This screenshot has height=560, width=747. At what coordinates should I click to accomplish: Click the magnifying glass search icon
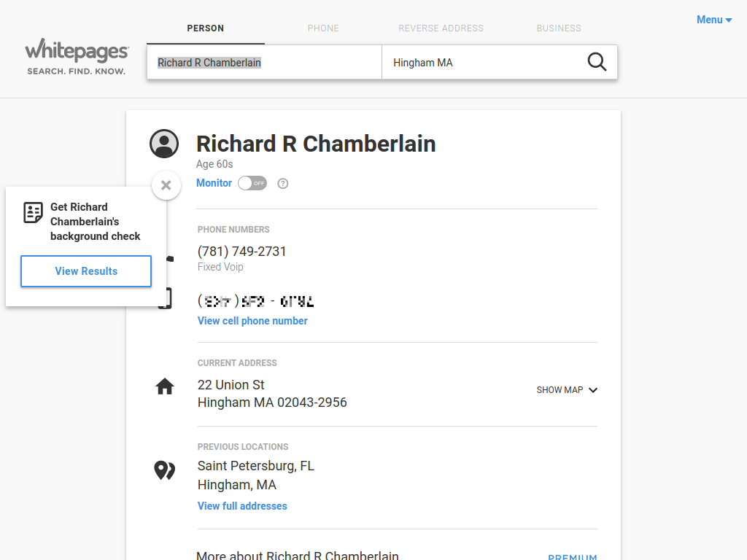click(597, 62)
